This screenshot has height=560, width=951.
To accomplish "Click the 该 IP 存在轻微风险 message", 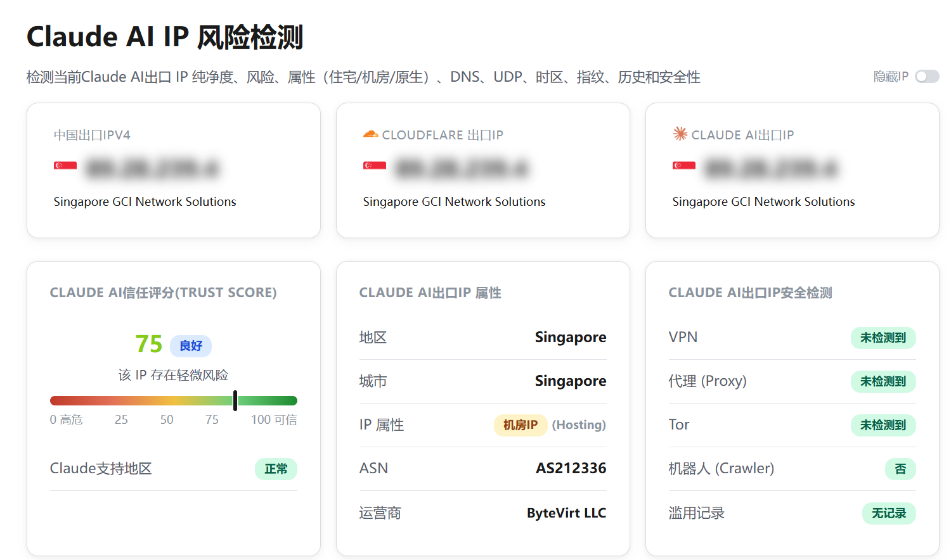I will (x=173, y=375).
